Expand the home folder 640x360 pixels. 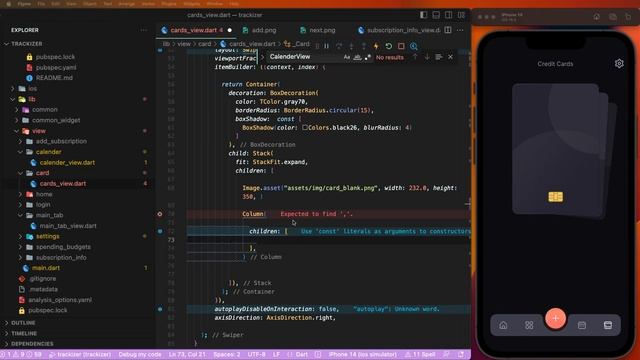[x=20, y=194]
